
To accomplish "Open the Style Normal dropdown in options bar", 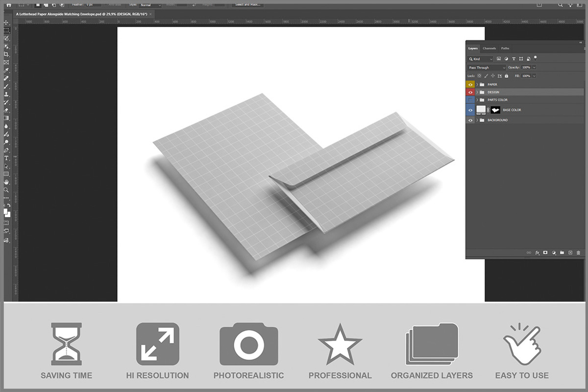I will [x=150, y=5].
